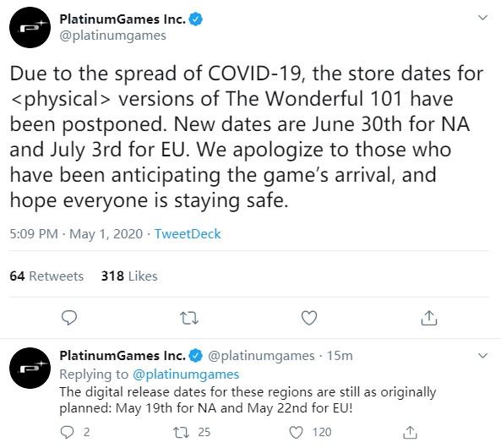Open @platinumgames handle in Replying to line
The height and width of the screenshot is (448, 501).
186,374
